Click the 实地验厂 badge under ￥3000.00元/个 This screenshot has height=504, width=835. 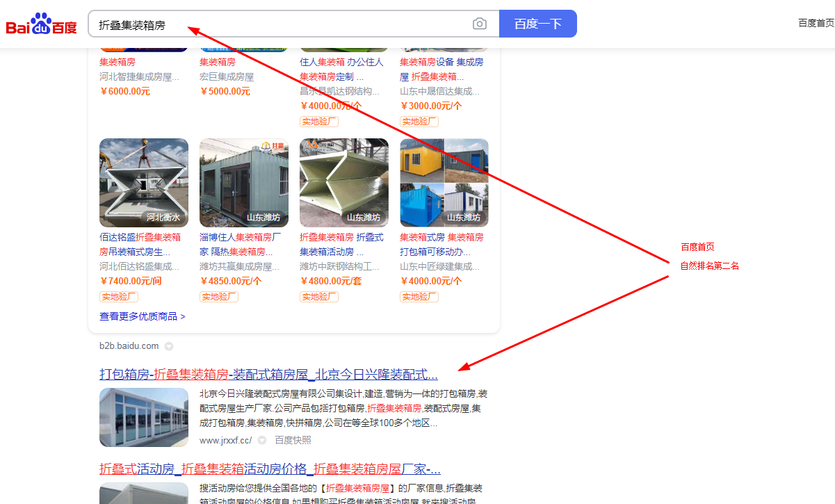pyautogui.click(x=419, y=122)
